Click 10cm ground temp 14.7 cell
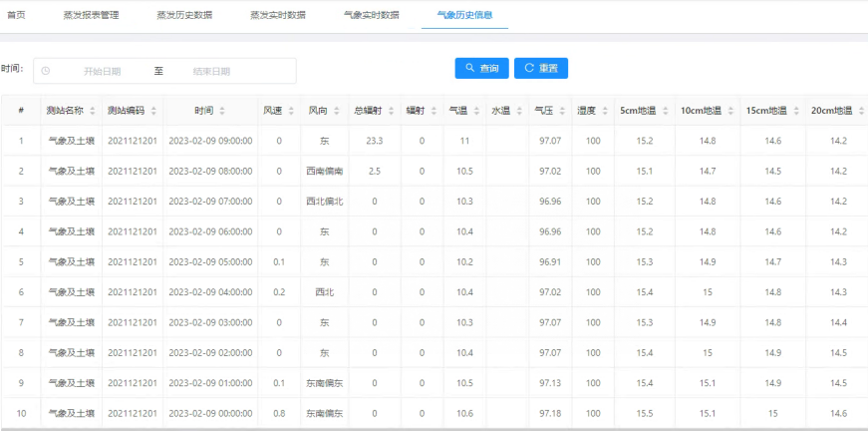This screenshot has height=431, width=868. click(x=708, y=172)
